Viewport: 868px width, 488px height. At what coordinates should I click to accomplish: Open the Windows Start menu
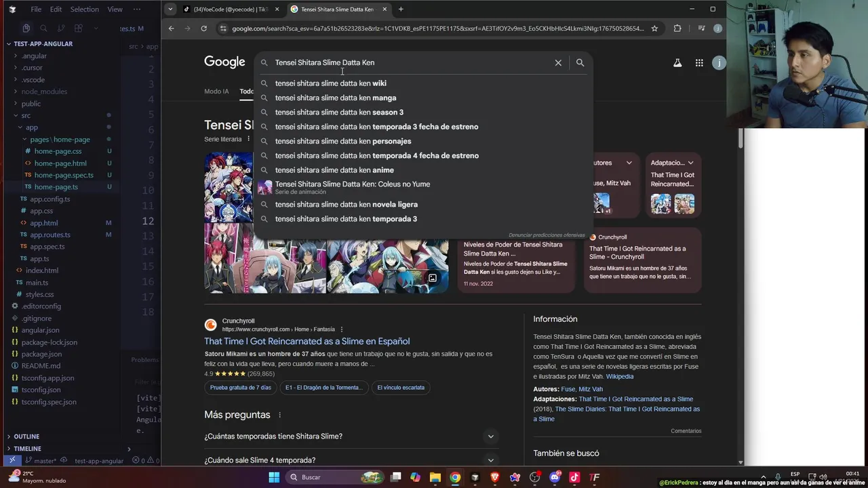click(x=274, y=477)
